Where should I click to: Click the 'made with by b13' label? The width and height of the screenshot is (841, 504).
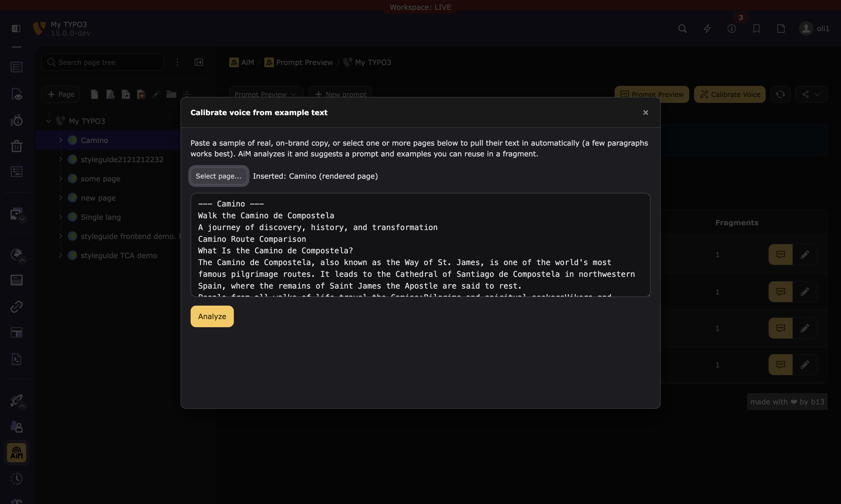pyautogui.click(x=787, y=402)
